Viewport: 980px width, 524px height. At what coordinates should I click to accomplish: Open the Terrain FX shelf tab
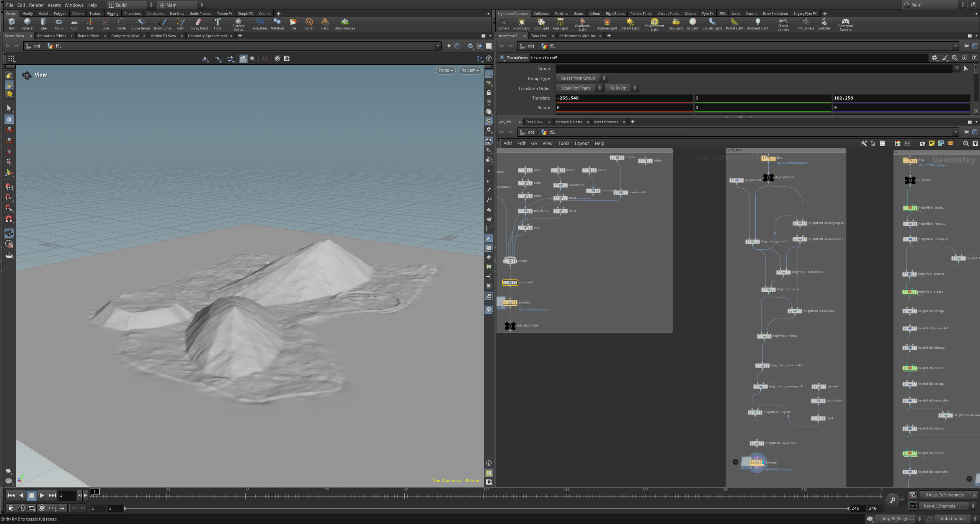point(224,14)
